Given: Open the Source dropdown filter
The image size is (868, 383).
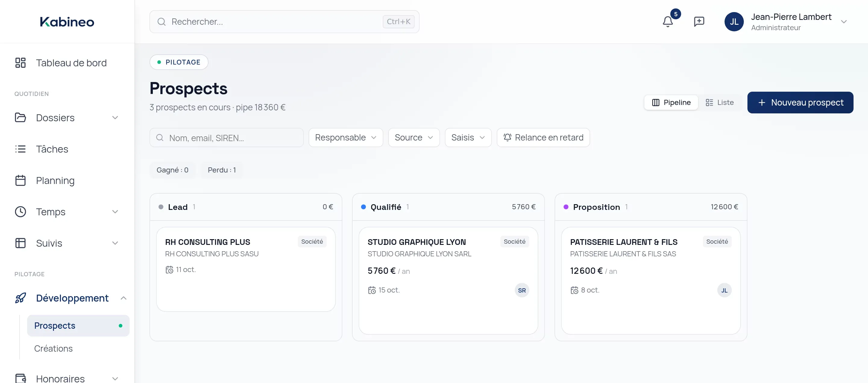Looking at the screenshot, I should point(414,138).
